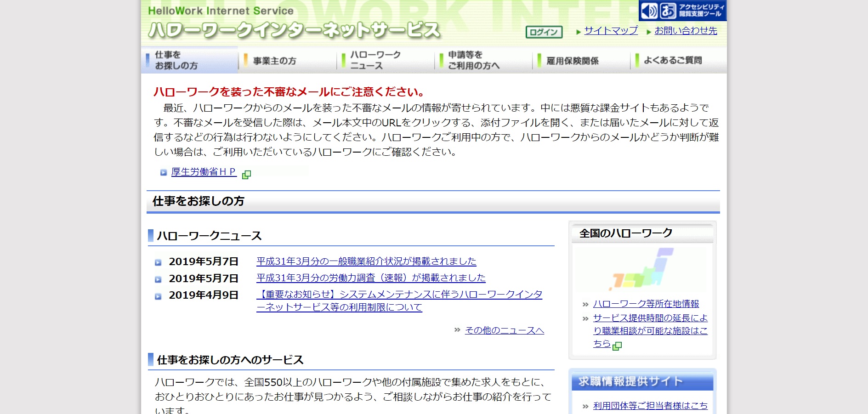Click external link icon after こちら link
Image resolution: width=868 pixels, height=414 pixels.
pos(618,346)
